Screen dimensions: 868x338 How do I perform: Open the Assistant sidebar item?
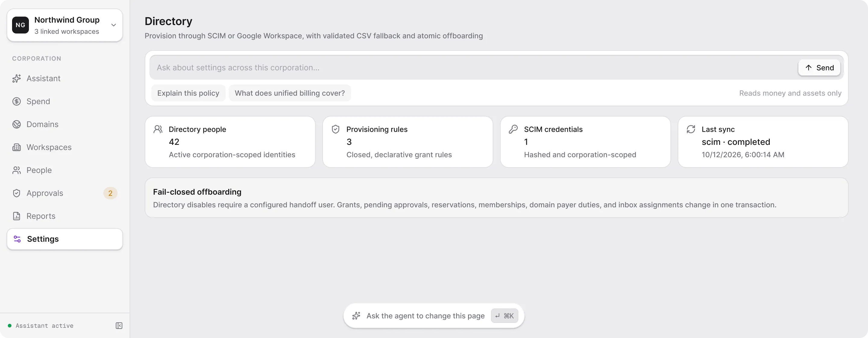pos(65,78)
